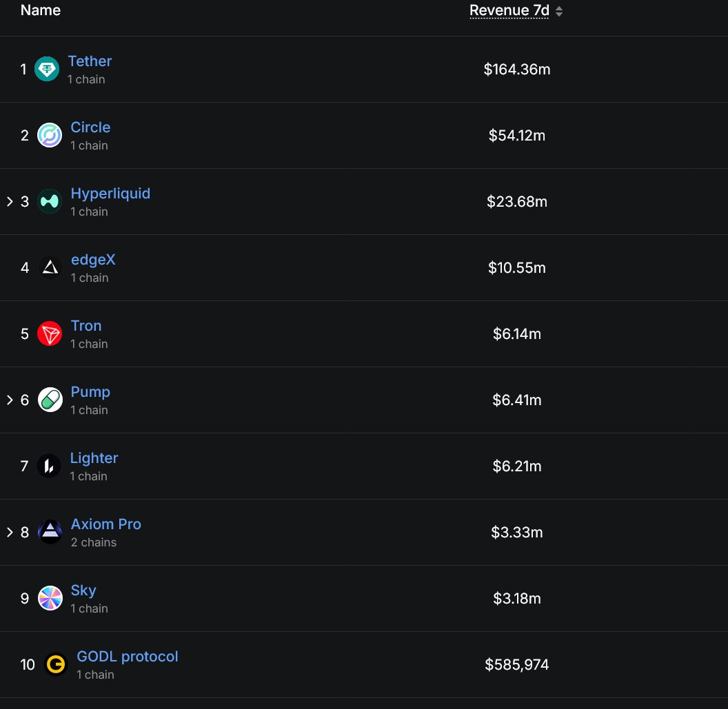The width and height of the screenshot is (728, 709).
Task: Click the Tether logo icon
Action: point(47,69)
